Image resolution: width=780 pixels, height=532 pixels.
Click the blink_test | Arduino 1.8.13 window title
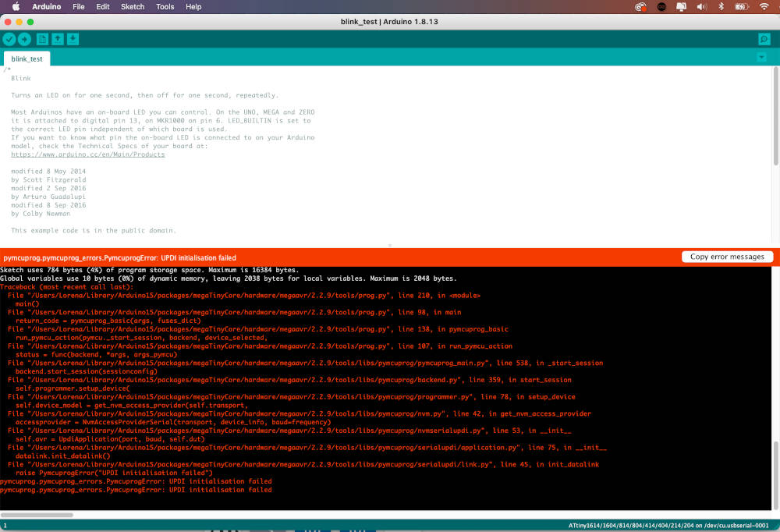389,21
